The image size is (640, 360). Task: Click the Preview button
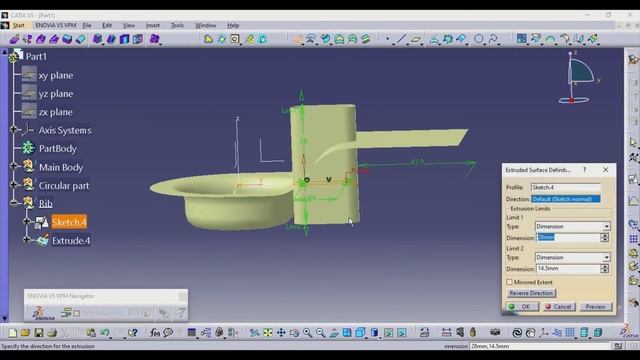[596, 307]
